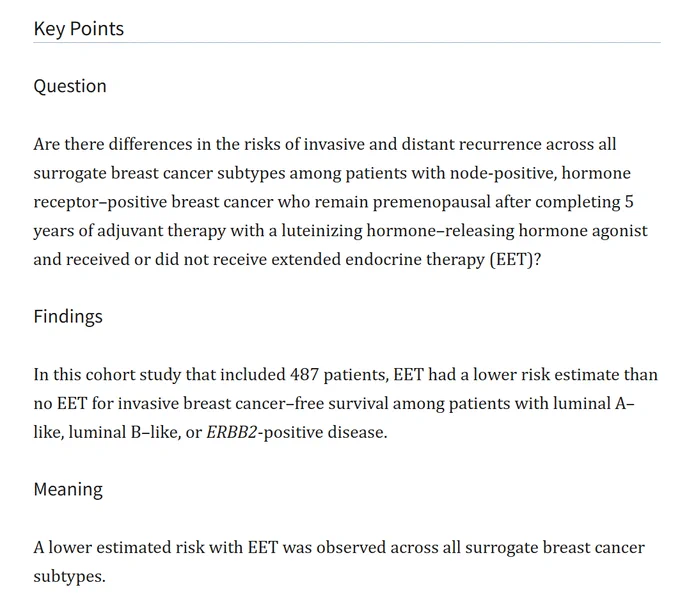The height and width of the screenshot is (594, 680).
Task: Select the Question subheading
Action: point(70,86)
